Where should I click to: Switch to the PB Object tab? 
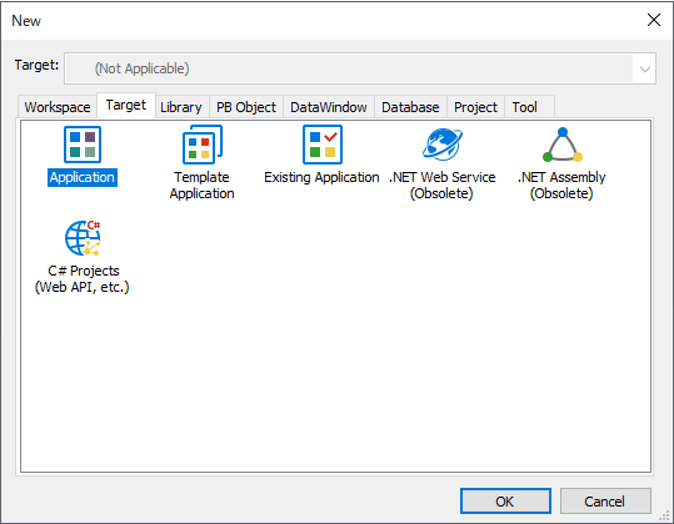click(246, 107)
